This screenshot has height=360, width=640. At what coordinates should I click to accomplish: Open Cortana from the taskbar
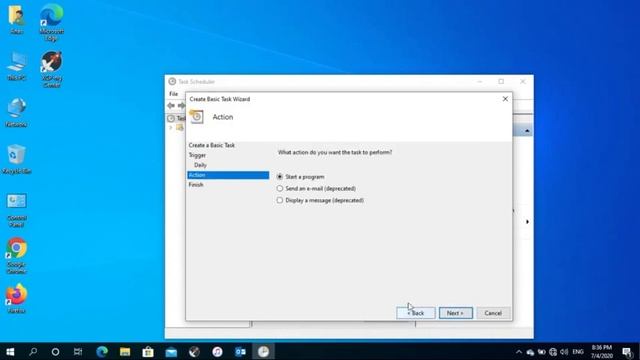point(55,352)
